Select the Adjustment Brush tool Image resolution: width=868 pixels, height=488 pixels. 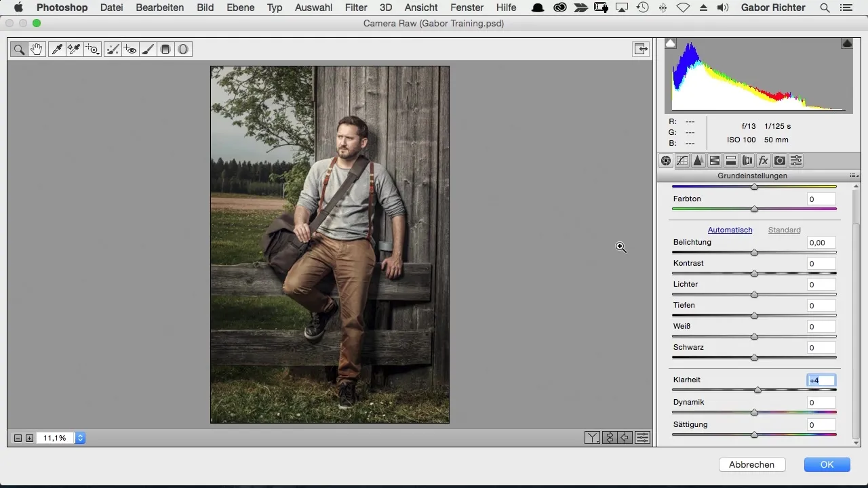148,49
